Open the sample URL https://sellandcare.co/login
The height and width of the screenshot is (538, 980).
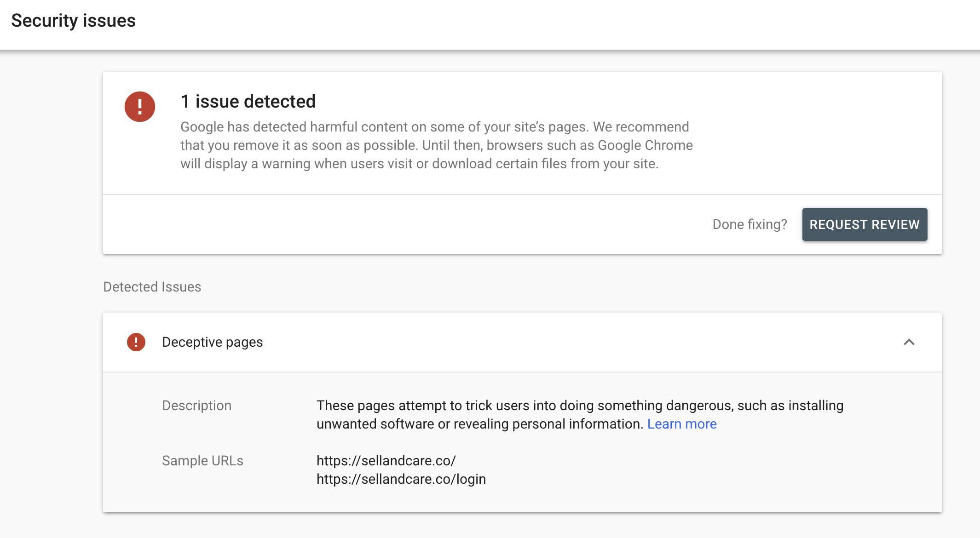click(x=401, y=479)
